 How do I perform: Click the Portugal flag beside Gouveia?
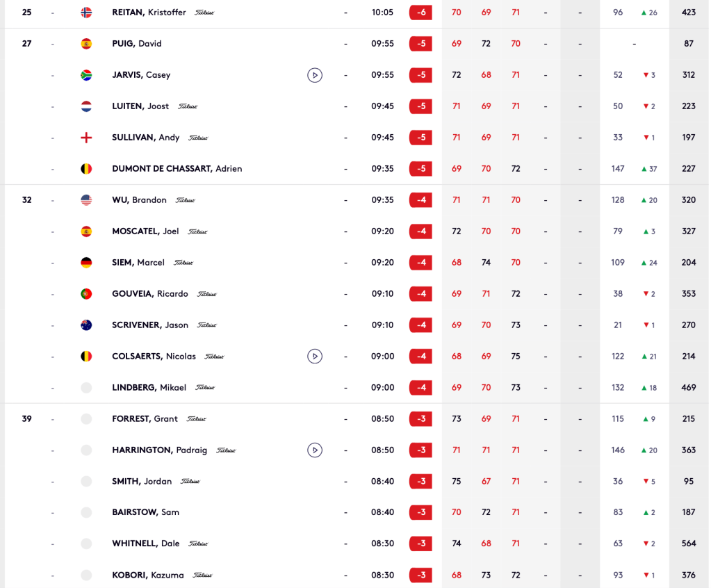click(86, 294)
